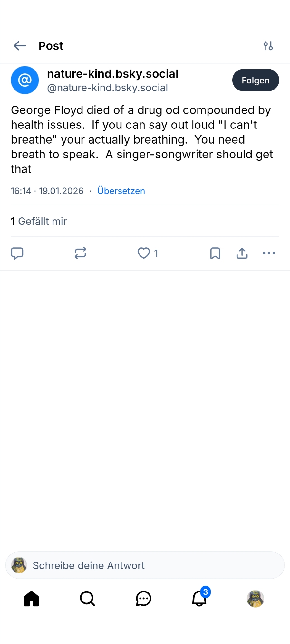Share the post via the share icon

pyautogui.click(x=242, y=253)
